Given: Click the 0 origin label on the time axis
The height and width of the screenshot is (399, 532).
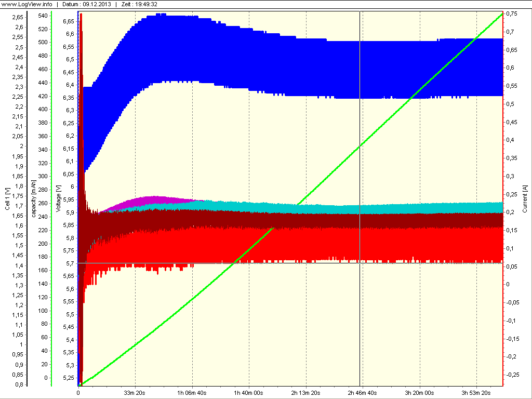Looking at the screenshot, I should (x=78, y=393).
